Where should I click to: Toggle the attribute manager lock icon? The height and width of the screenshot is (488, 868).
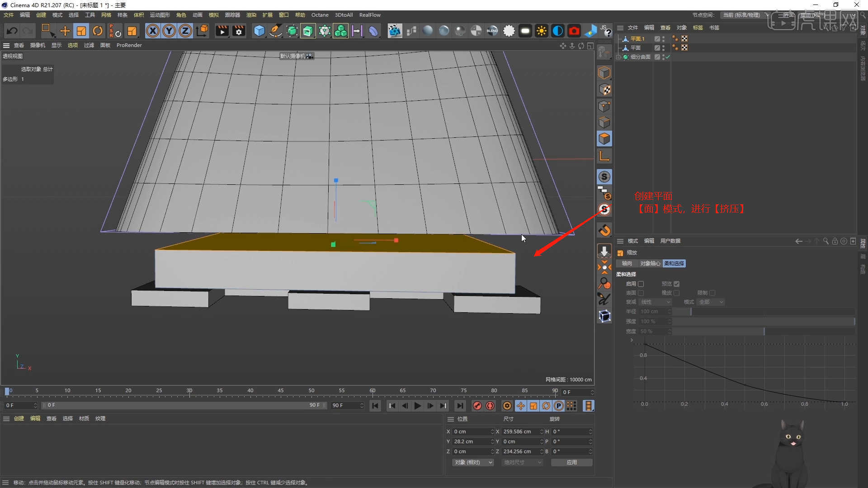(x=835, y=241)
